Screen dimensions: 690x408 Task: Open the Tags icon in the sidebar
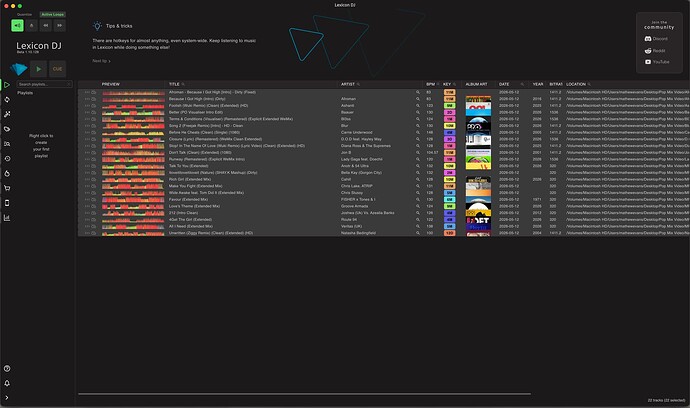coord(7,129)
